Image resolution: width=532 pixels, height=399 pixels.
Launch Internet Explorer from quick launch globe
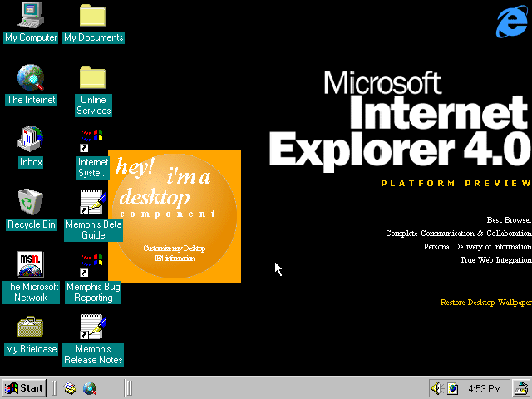tap(90, 388)
